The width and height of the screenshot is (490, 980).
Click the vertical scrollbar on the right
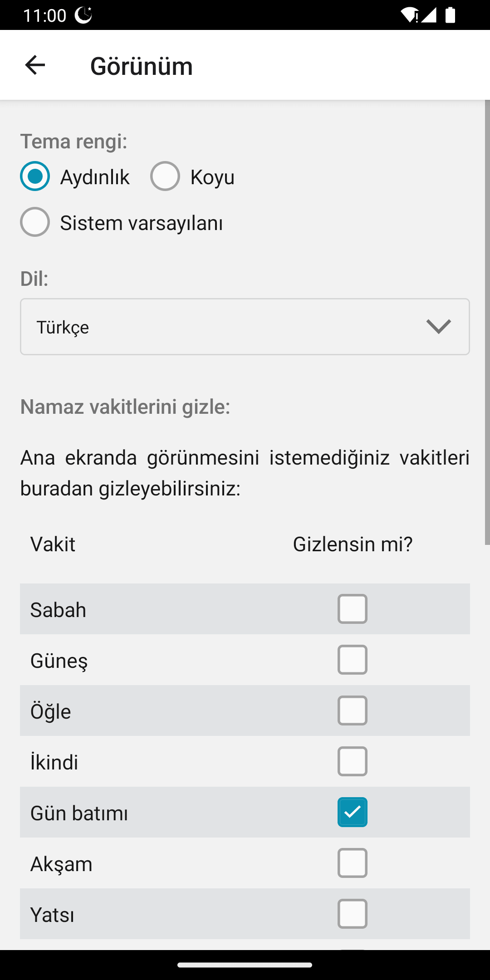pyautogui.click(x=487, y=322)
